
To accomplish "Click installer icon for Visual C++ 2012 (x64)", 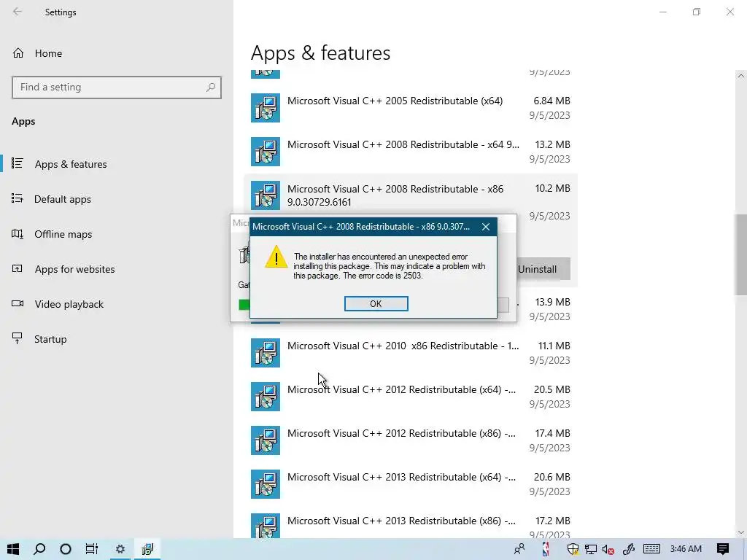I will click(x=266, y=397).
